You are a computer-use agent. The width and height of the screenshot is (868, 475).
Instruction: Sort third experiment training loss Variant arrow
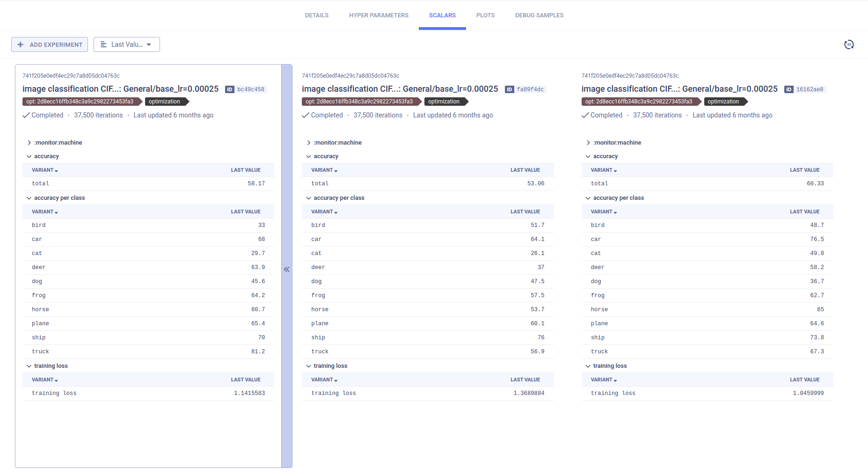click(615, 380)
